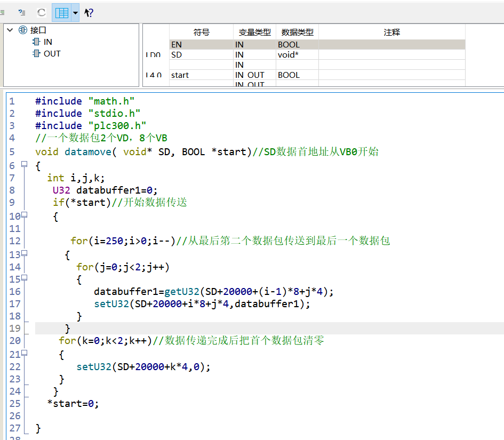Screen dimensions: 504x440
Task: Open the dropdown arrow beside table view icon
Action: coord(75,13)
